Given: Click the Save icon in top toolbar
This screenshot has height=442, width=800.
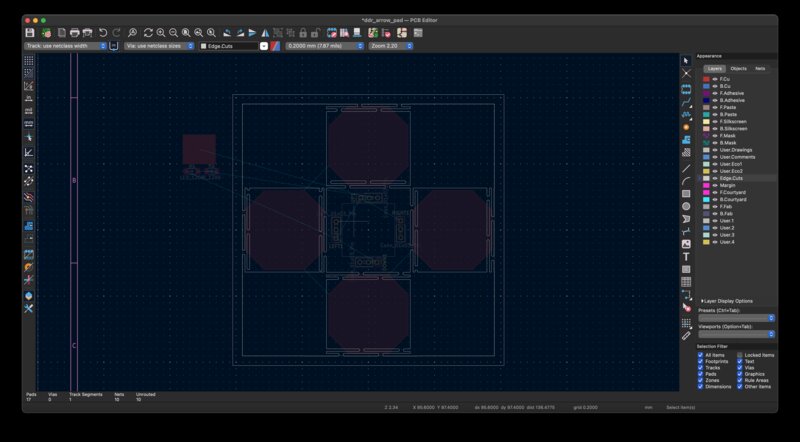Looking at the screenshot, I should 29,33.
